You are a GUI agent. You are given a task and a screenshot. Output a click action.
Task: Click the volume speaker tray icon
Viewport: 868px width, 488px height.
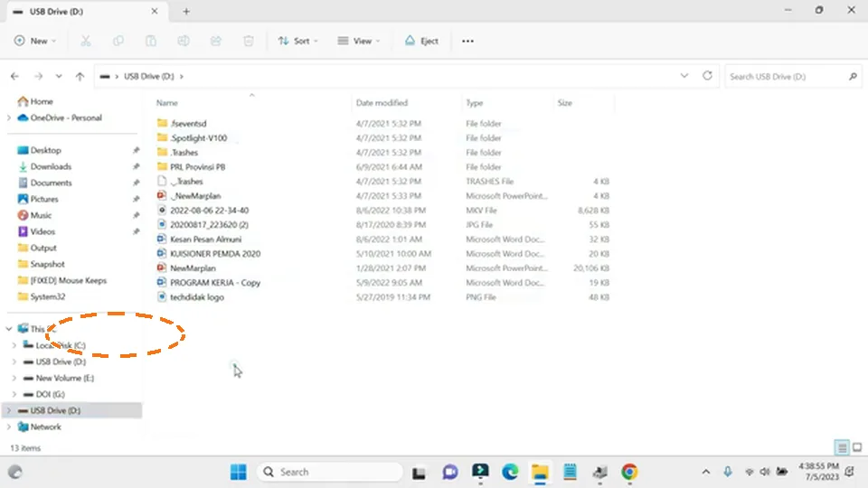coord(765,472)
